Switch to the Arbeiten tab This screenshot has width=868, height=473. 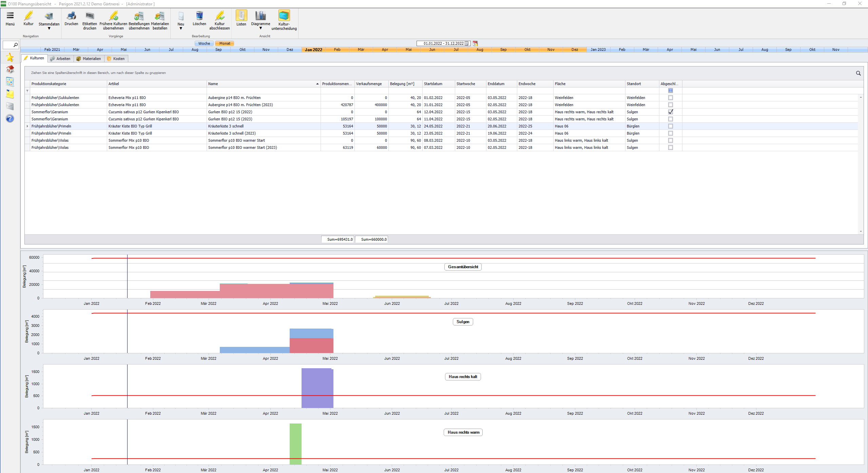click(60, 59)
